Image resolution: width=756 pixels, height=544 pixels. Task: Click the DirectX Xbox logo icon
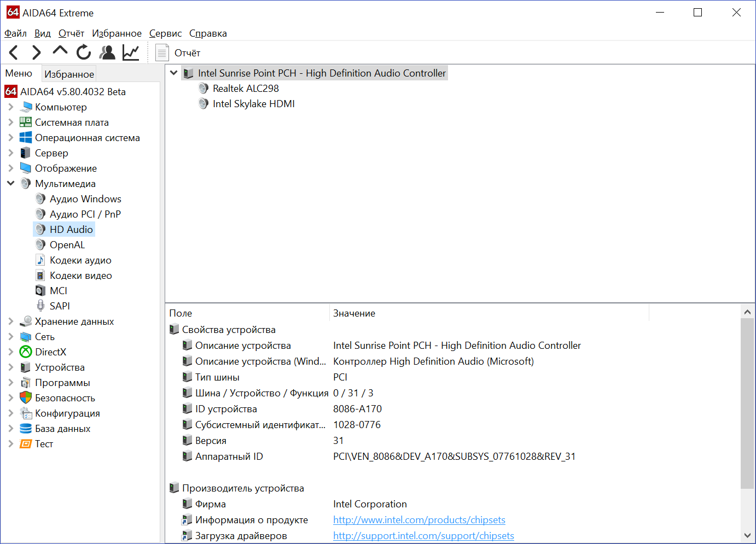click(x=26, y=352)
